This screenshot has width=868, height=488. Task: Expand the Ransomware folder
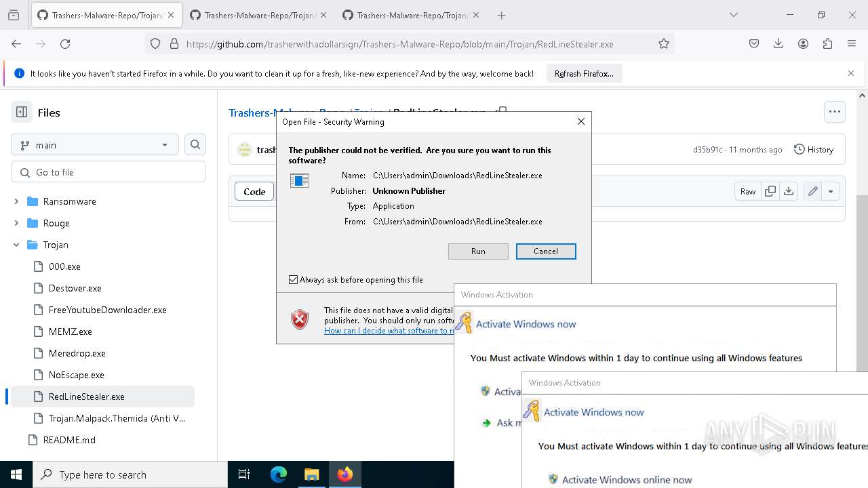coord(16,201)
